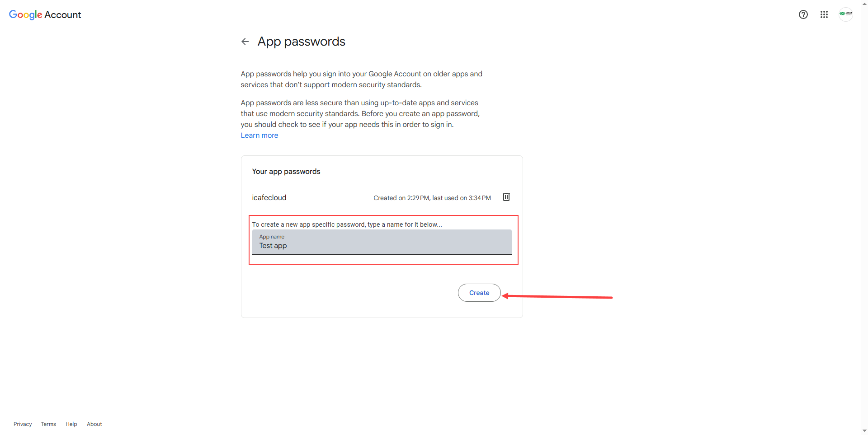The image size is (868, 435).
Task: Open the Help question mark icon
Action: tap(803, 14)
